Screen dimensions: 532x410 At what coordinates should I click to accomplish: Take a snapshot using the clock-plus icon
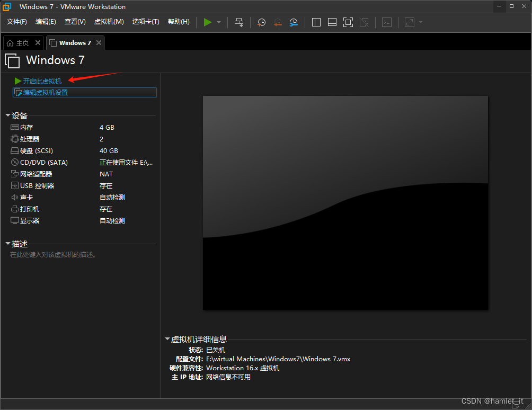(x=261, y=22)
